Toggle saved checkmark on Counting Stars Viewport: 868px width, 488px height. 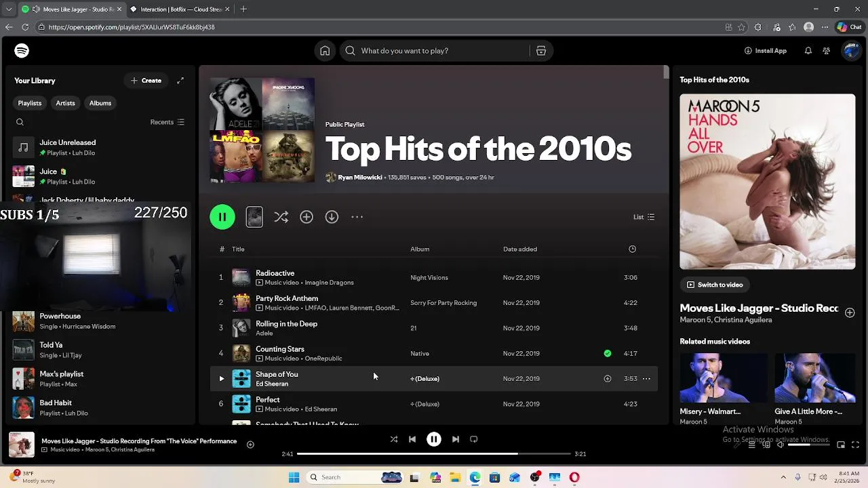pos(608,353)
